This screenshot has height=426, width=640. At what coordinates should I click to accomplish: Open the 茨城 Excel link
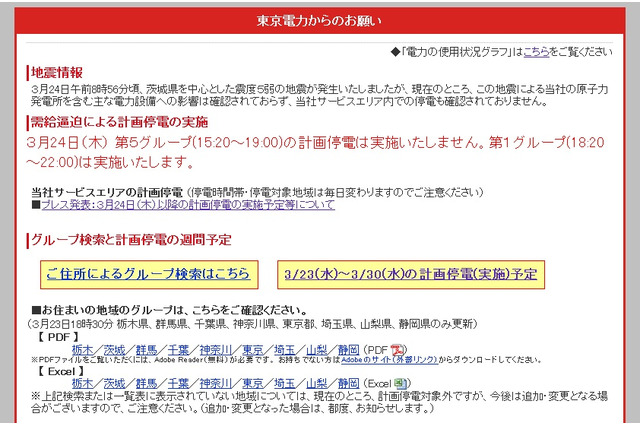[x=114, y=383]
